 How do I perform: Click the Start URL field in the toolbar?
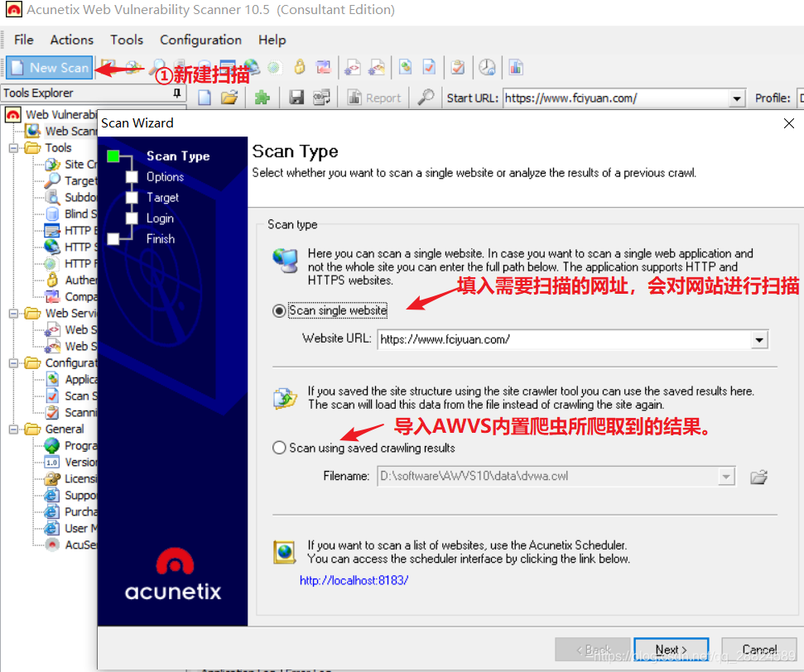616,98
